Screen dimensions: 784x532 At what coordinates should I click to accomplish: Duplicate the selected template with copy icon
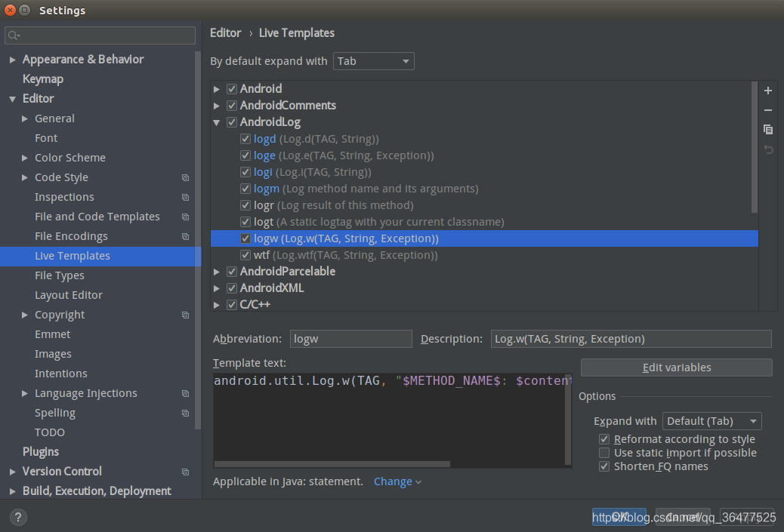[768, 129]
